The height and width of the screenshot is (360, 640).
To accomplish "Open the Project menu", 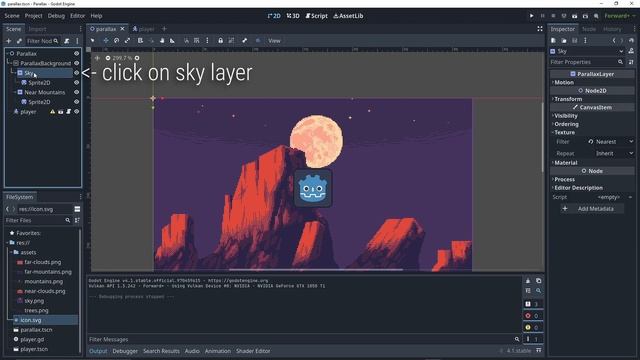I will (33, 16).
